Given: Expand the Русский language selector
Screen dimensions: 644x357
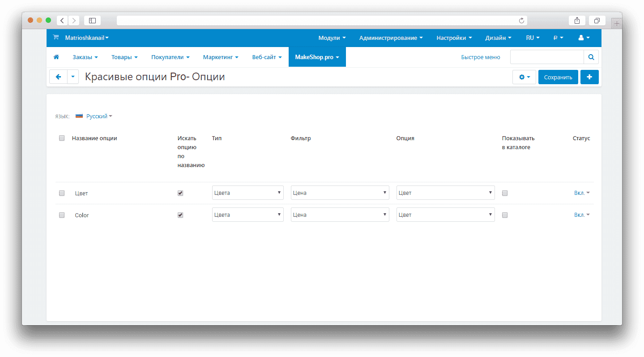Looking at the screenshot, I should point(99,116).
